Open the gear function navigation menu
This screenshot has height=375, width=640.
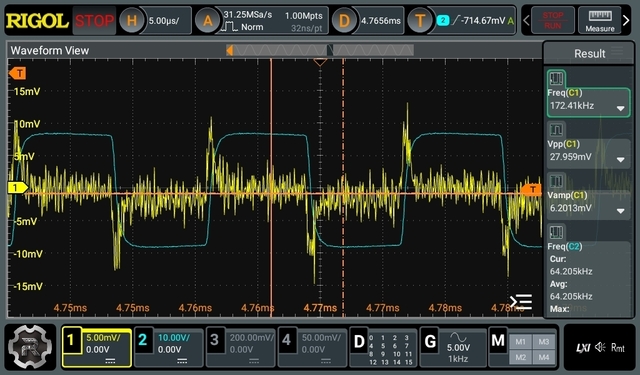point(30,347)
